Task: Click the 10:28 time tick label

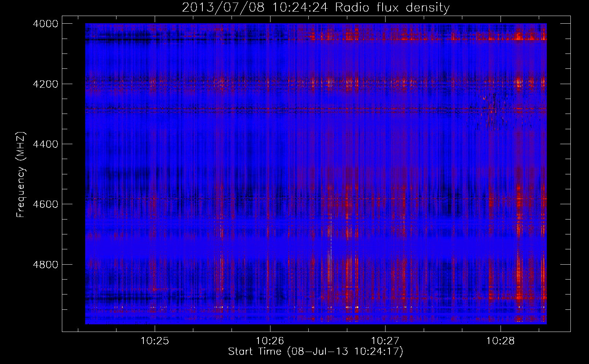Action: 501,341
